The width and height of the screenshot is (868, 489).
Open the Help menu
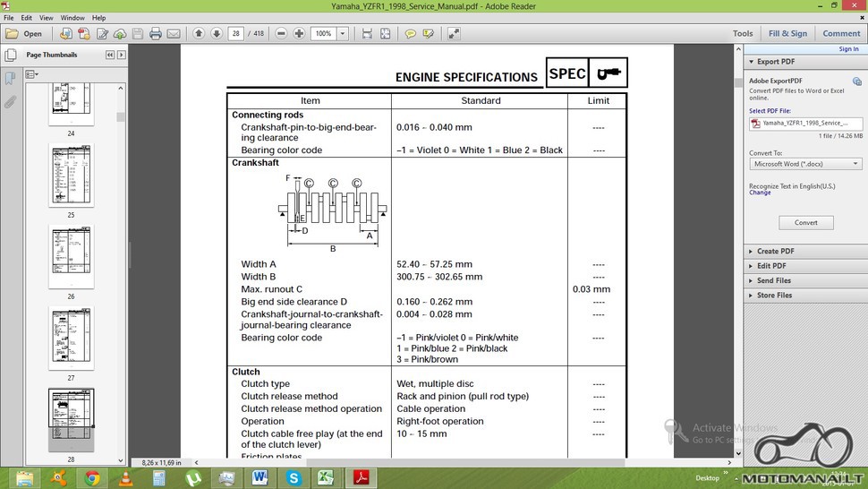99,18
